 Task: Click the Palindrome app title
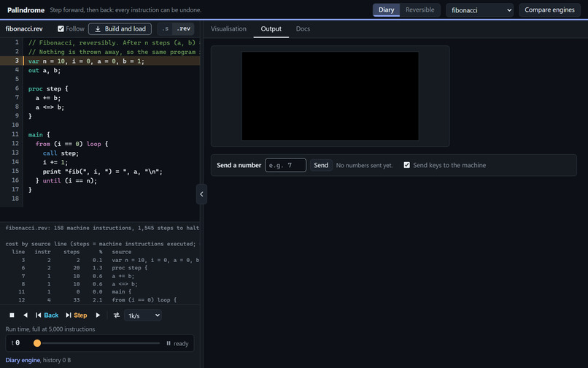[x=26, y=9]
